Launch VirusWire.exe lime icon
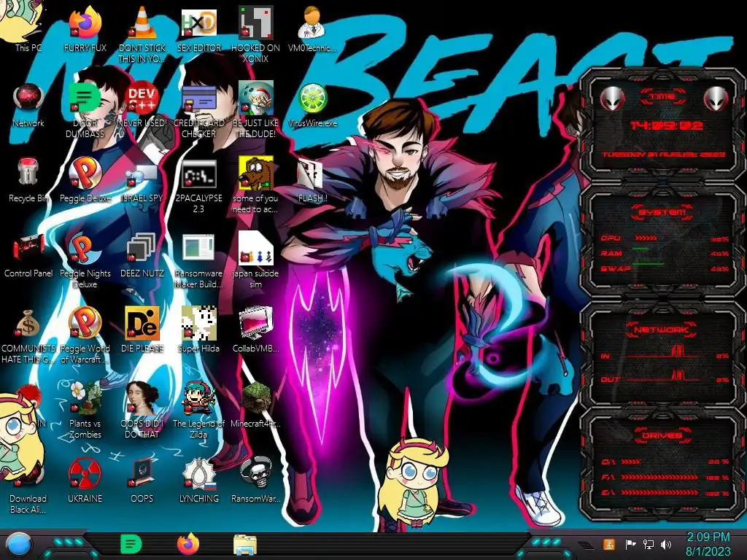 tap(312, 104)
